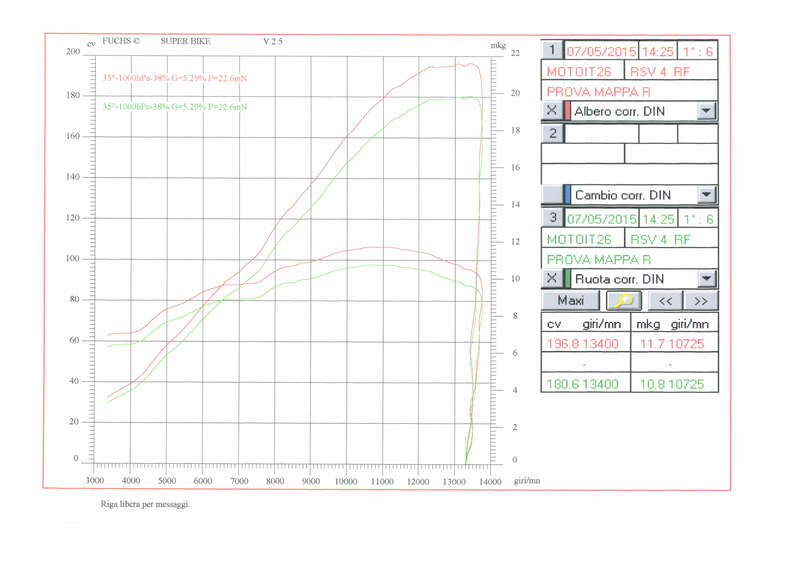800x566 pixels.
Task: Click the red color swatch beside Albero
Action: [x=568, y=111]
